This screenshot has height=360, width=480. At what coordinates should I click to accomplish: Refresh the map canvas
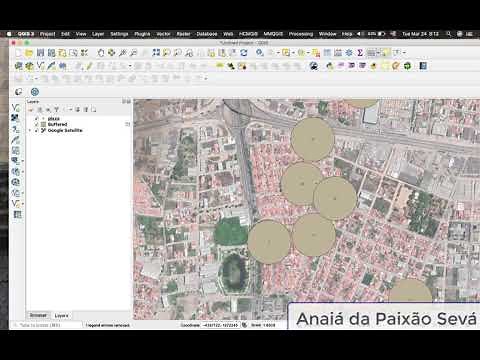click(x=244, y=53)
